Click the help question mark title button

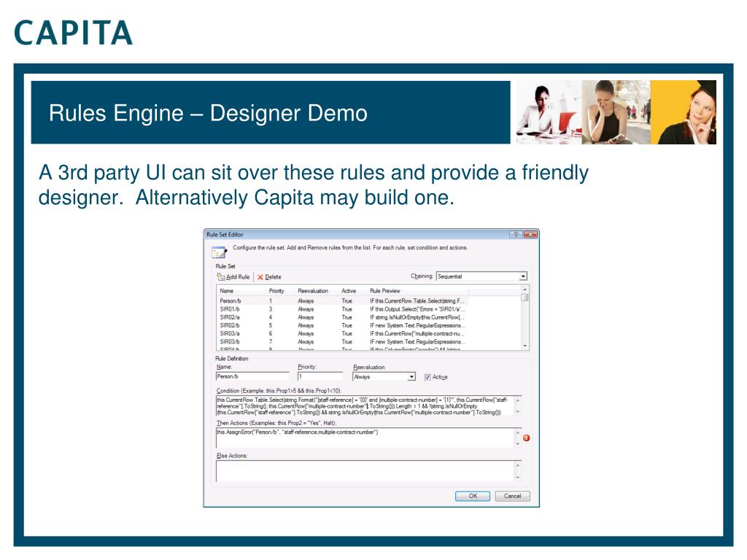[x=516, y=234]
